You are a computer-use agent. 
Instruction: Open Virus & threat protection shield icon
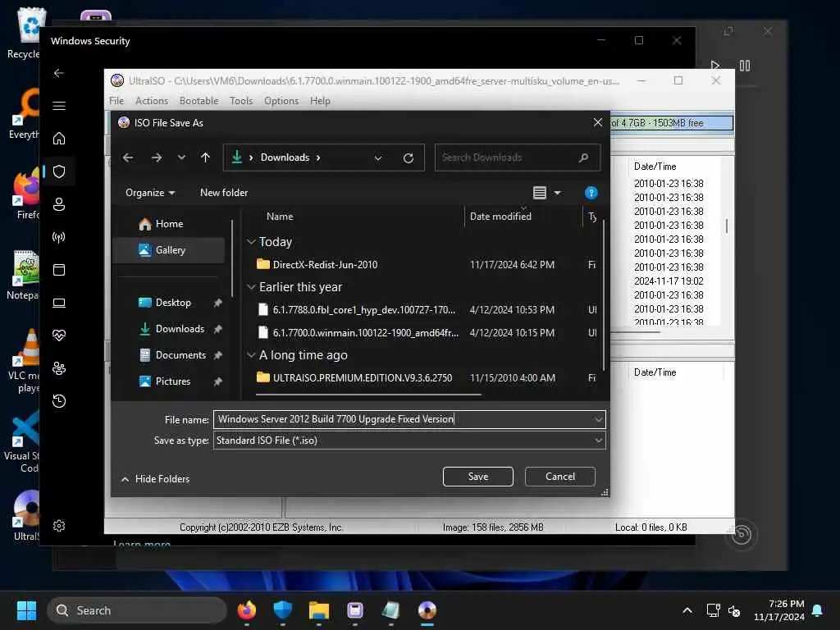point(59,171)
